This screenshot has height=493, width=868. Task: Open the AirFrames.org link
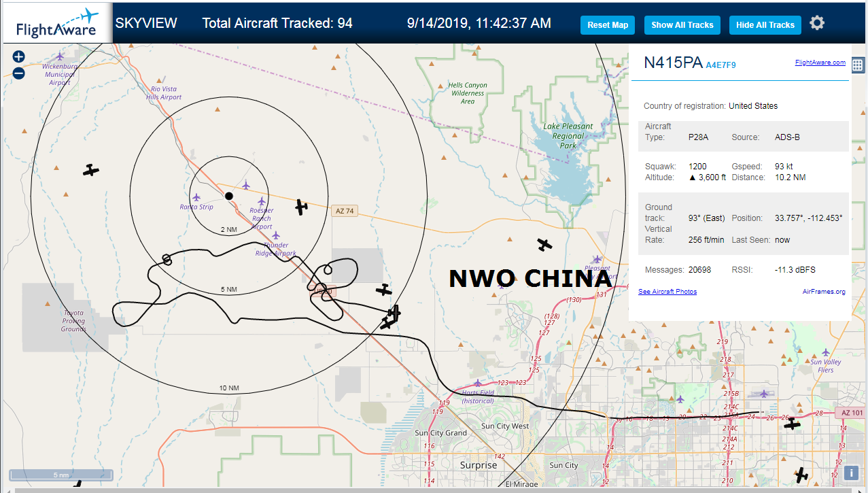(824, 292)
